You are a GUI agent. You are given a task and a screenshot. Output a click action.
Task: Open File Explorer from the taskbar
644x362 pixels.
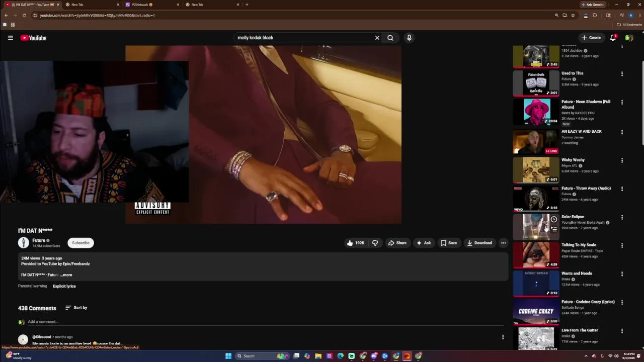click(x=318, y=356)
